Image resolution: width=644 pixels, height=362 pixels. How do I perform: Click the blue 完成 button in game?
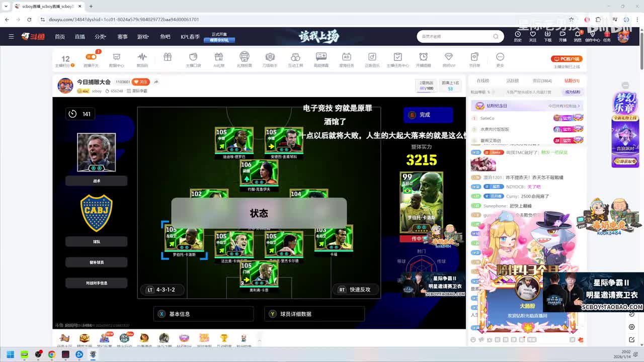coord(428,115)
